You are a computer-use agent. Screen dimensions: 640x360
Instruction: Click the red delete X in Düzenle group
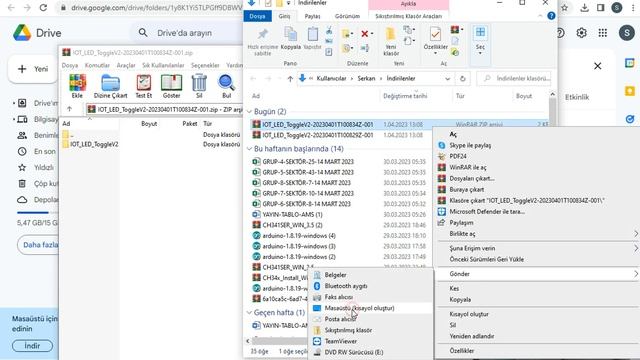(365, 33)
